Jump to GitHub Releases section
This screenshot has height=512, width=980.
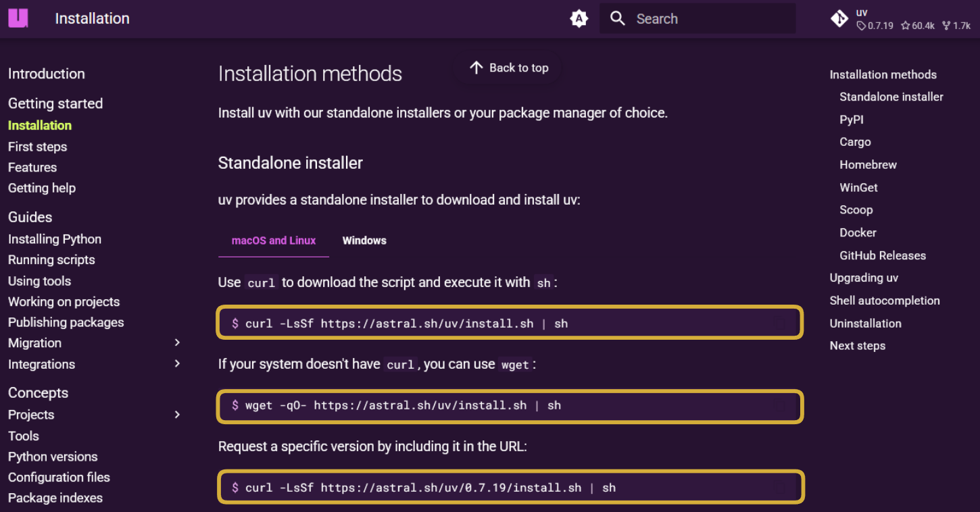[x=883, y=255]
